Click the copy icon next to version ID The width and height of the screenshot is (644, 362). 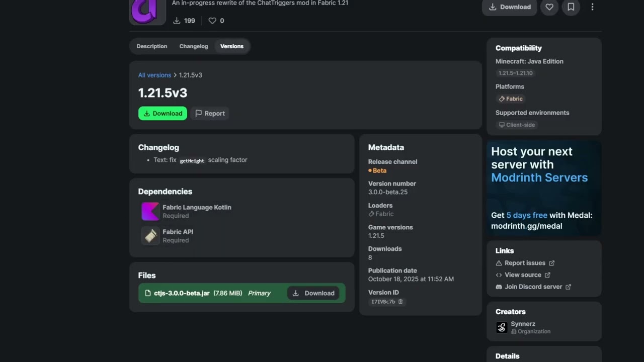[401, 302]
